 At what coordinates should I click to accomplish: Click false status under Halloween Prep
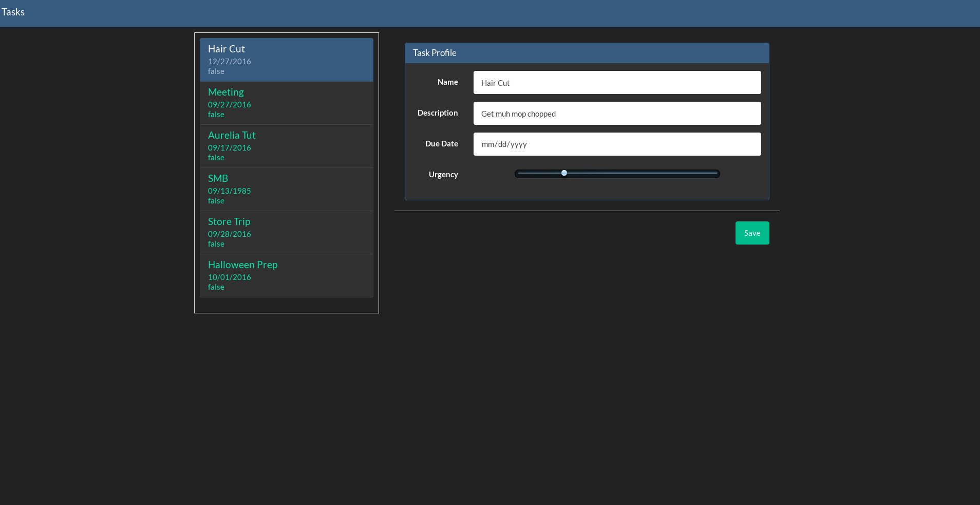[x=216, y=287]
